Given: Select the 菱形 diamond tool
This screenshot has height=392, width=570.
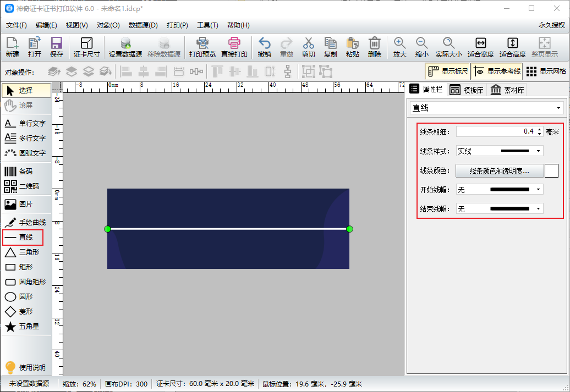Looking at the screenshot, I should tap(26, 312).
